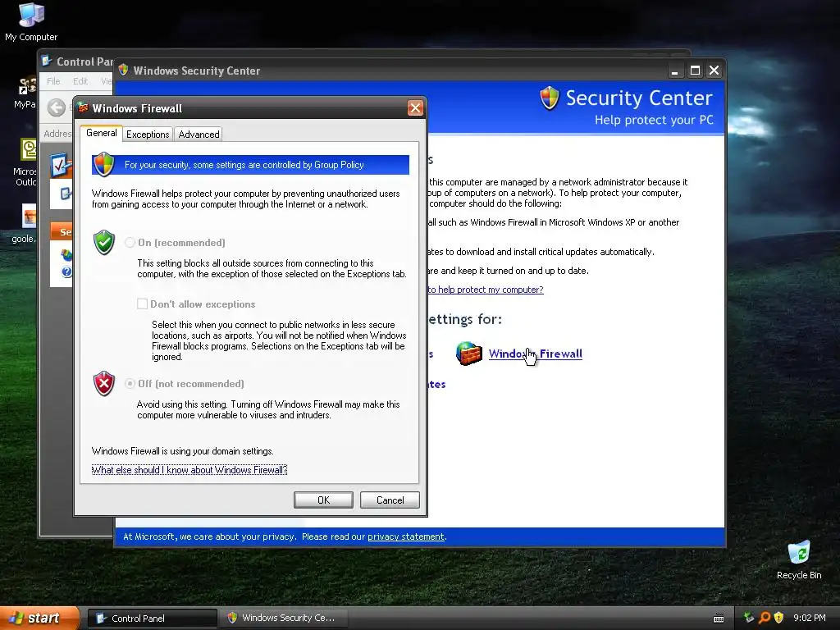Click the Security Center header shield icon
Image resolution: width=840 pixels, height=630 pixels.
550,98
